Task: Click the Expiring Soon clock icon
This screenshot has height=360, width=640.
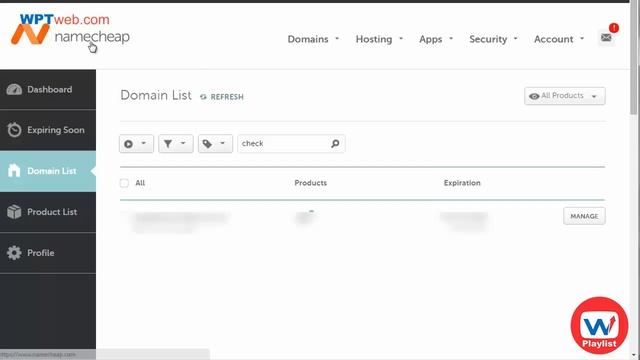Action: coord(14,130)
